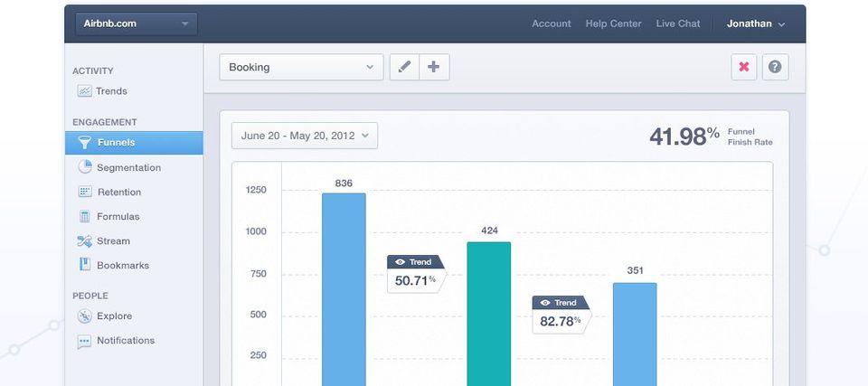
Task: Open Stream in sidebar
Action: (x=104, y=240)
